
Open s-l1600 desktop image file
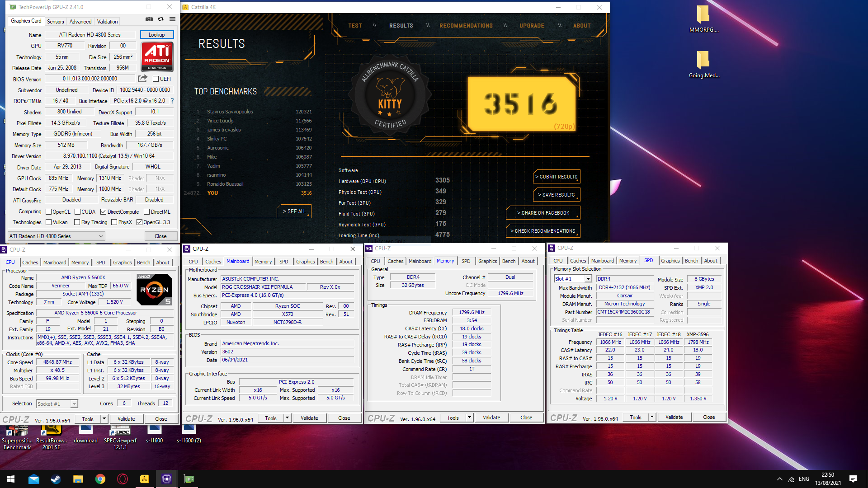(x=154, y=435)
